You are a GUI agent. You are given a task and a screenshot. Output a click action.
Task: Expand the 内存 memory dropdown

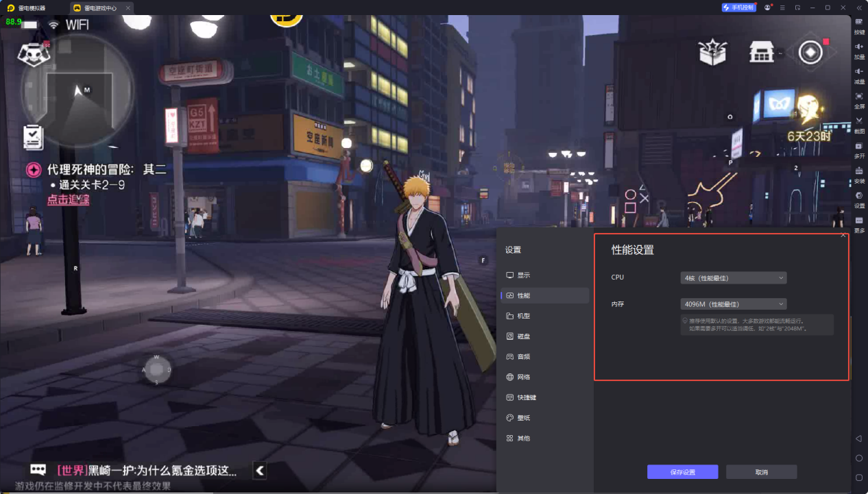(734, 304)
